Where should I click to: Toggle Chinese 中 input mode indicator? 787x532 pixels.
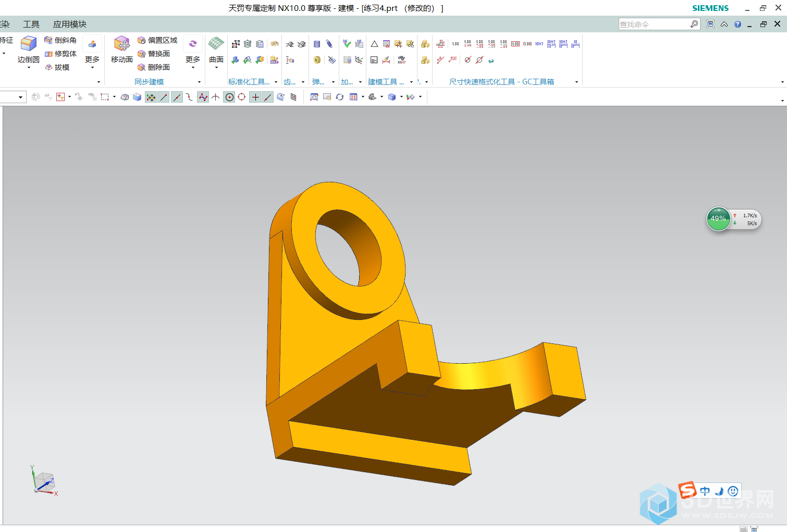pos(705,491)
